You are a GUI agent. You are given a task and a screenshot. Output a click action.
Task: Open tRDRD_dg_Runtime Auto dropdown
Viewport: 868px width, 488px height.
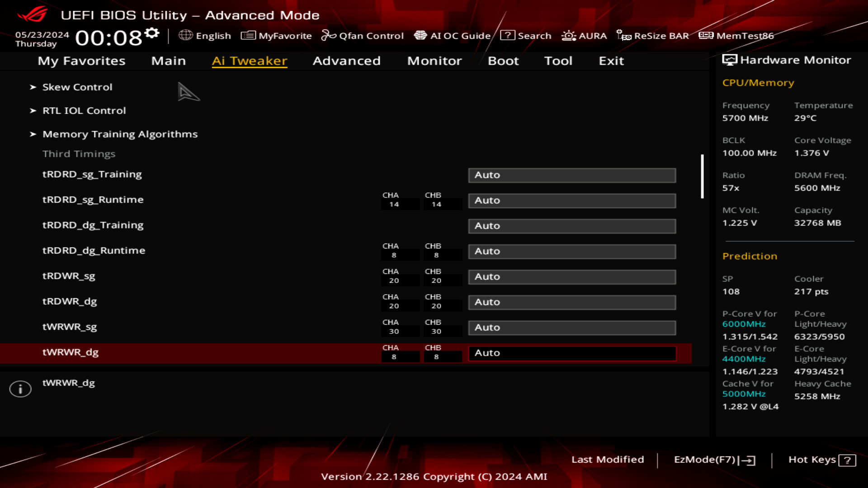tap(572, 251)
